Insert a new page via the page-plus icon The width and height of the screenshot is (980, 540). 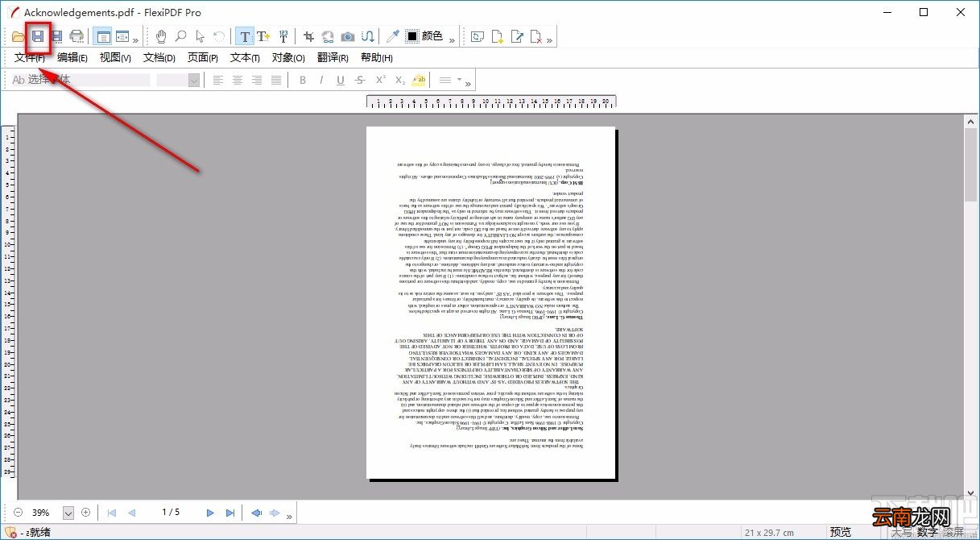click(498, 36)
